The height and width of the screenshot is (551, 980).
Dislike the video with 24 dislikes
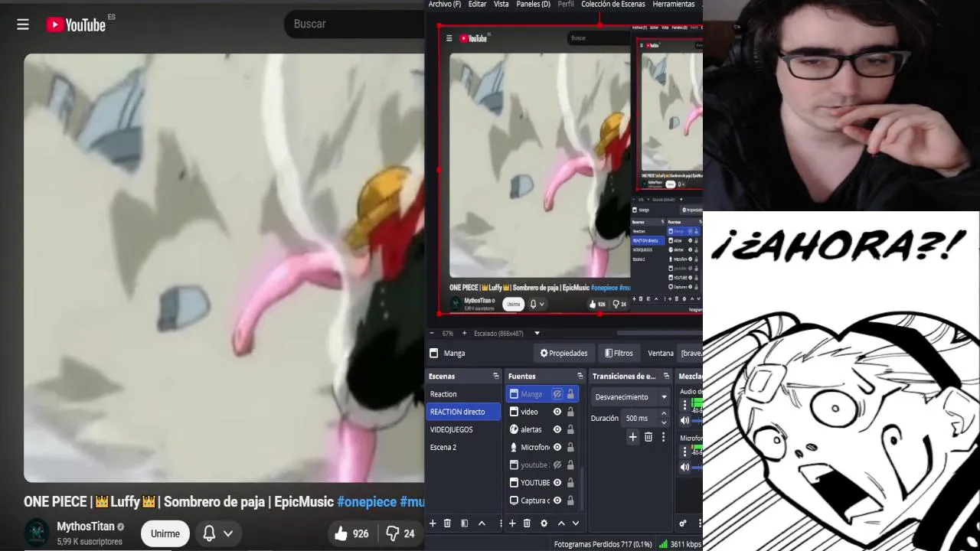[400, 533]
